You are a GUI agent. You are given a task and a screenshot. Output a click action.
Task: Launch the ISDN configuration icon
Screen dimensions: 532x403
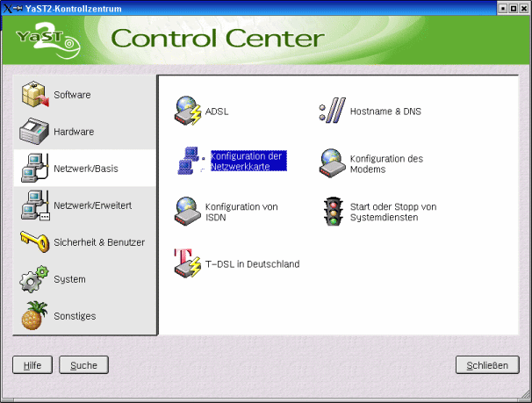click(188, 212)
